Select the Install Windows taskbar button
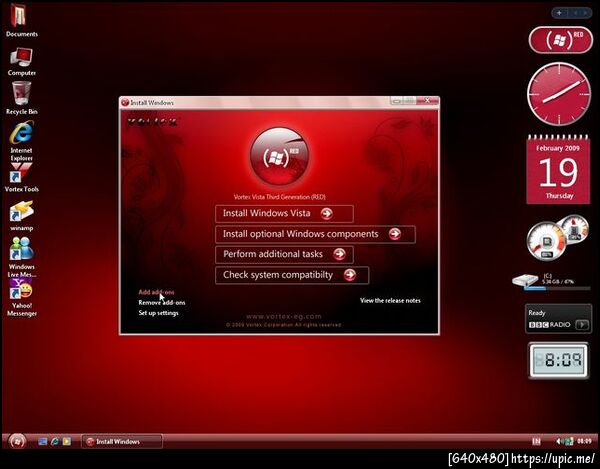 (122, 441)
